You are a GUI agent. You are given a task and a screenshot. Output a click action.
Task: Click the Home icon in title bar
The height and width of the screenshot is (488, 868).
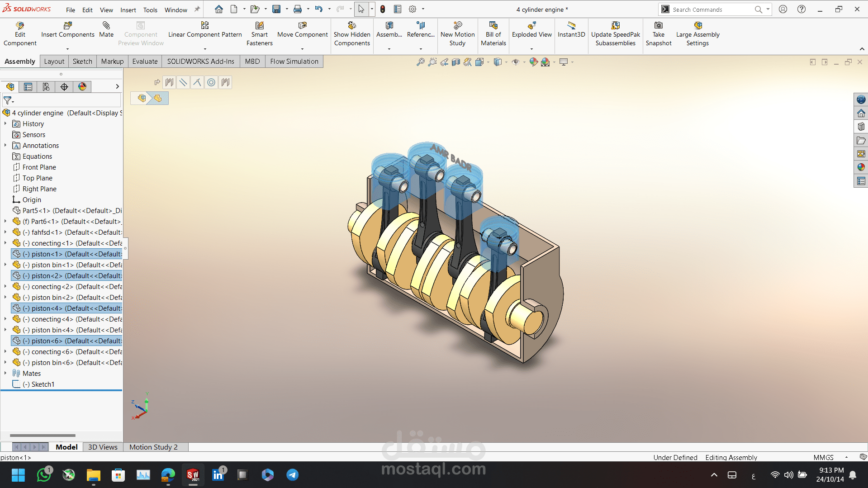tap(219, 9)
